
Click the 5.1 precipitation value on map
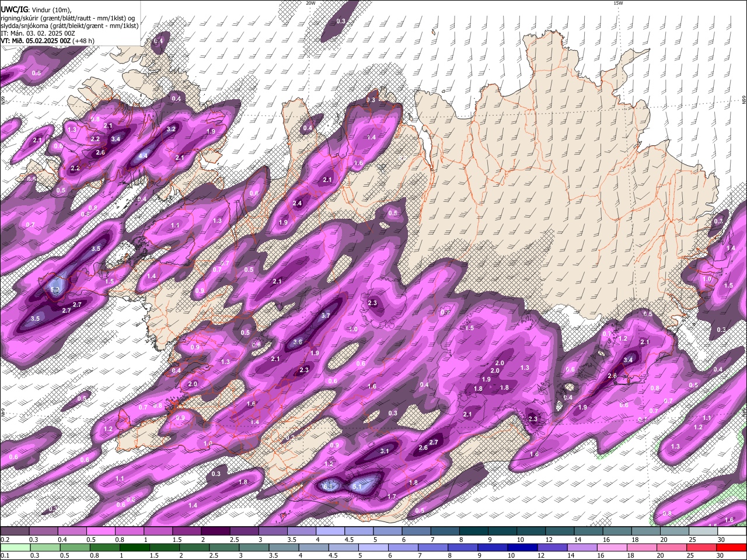point(358,486)
